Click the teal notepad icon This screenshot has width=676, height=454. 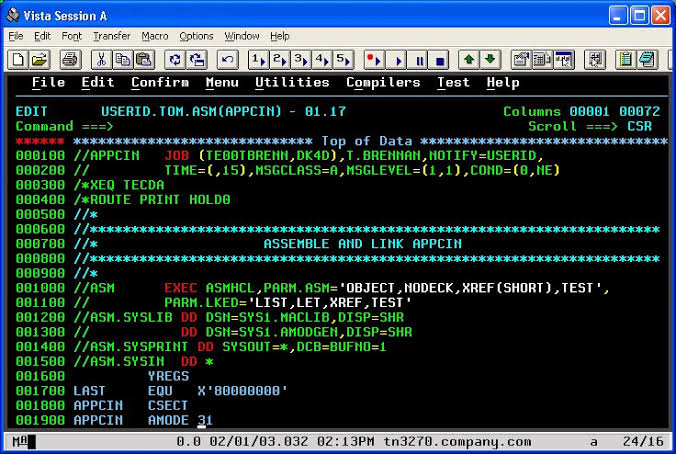click(647, 59)
